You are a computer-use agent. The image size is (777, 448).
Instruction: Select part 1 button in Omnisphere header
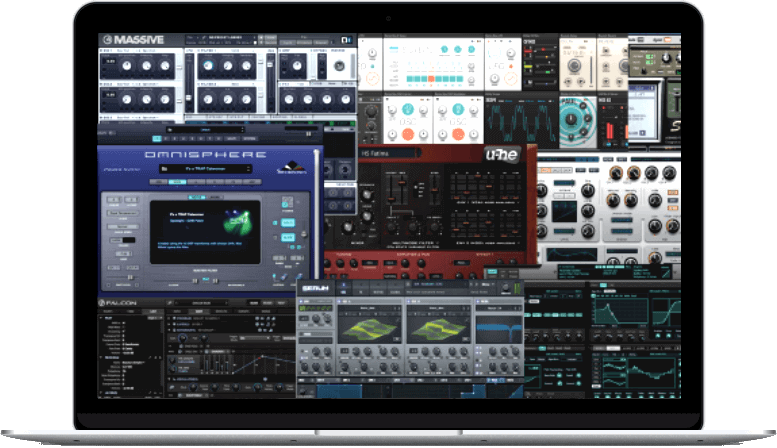click(157, 139)
